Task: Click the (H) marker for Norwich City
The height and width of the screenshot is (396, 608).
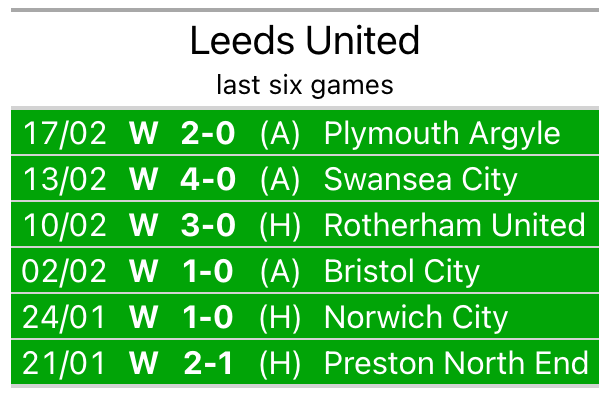Action: pos(280,317)
